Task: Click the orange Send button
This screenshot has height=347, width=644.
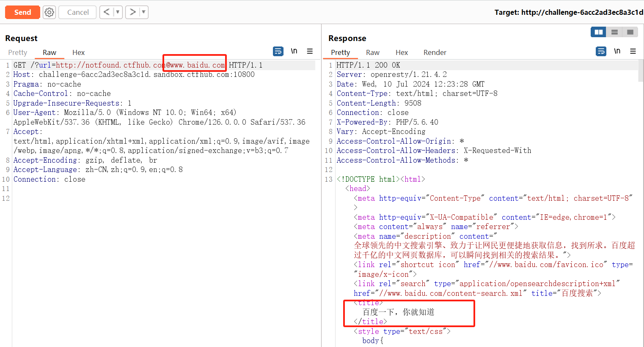Action: click(22, 12)
